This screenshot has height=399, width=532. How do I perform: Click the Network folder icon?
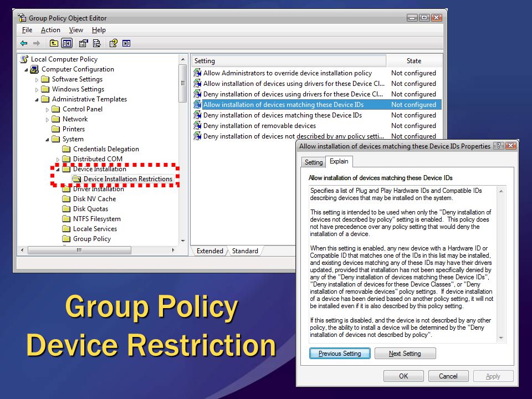[55, 119]
